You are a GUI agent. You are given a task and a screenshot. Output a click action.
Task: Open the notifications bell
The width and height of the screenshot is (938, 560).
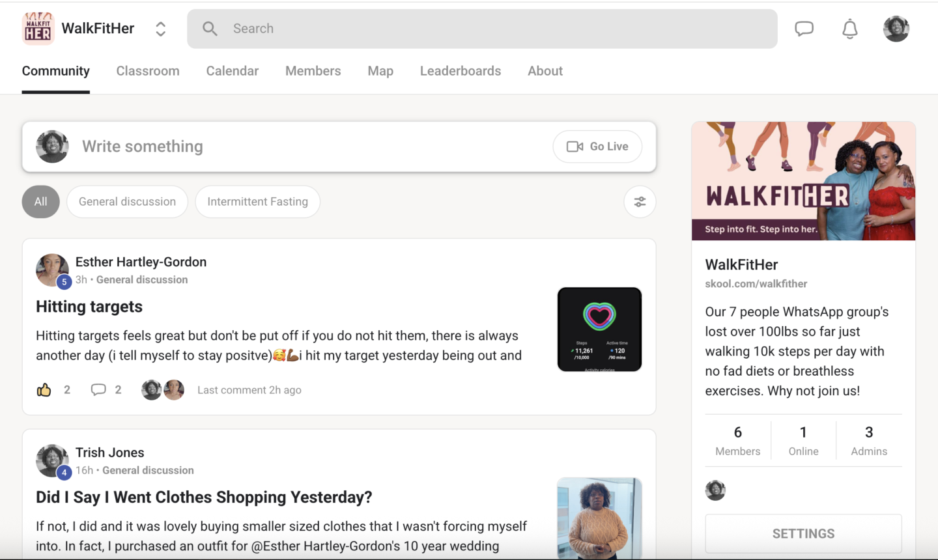[x=850, y=29]
